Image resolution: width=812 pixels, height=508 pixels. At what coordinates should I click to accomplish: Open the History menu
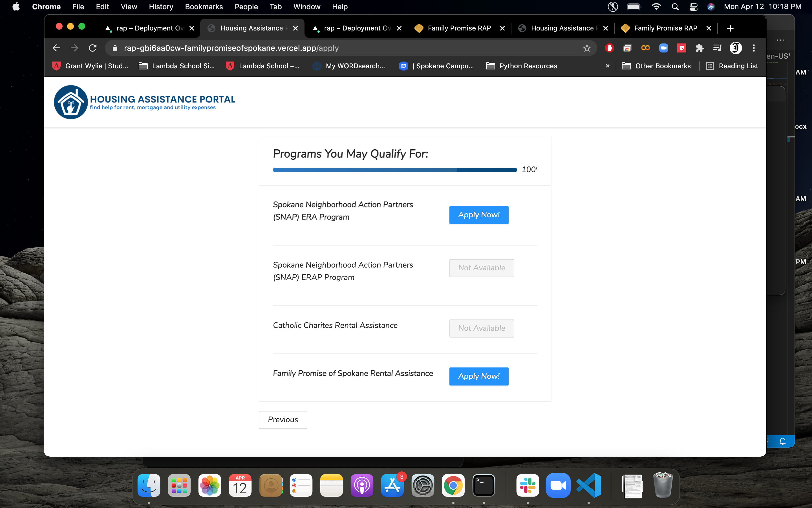pos(161,7)
